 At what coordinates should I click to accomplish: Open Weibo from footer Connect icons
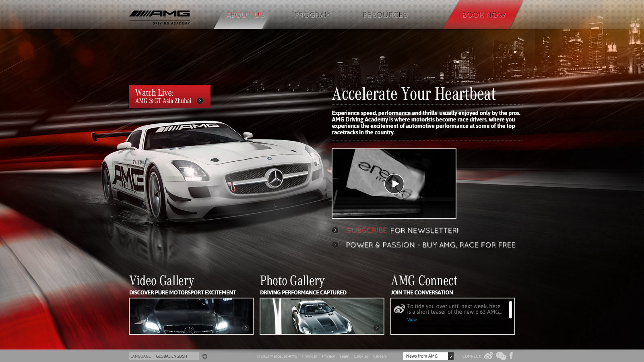click(x=489, y=356)
